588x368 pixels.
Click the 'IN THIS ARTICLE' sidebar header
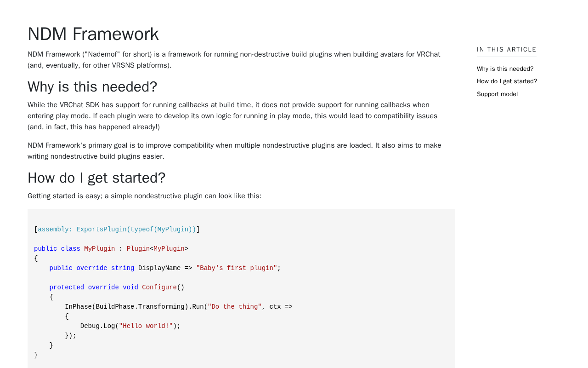506,50
